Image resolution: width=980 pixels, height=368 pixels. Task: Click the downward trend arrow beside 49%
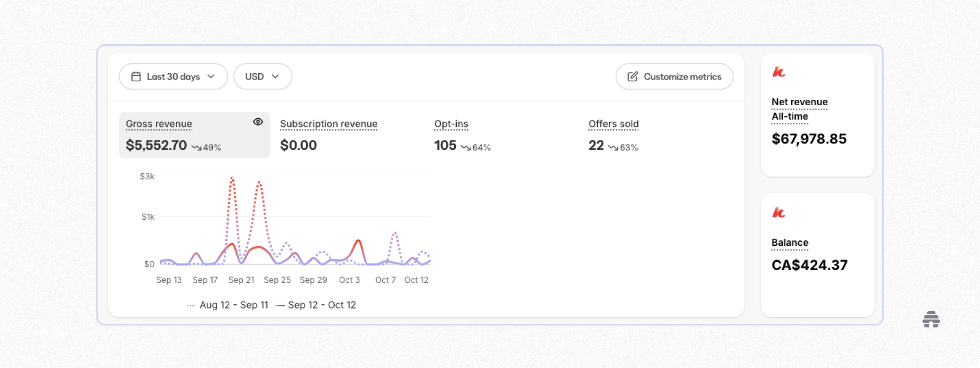pos(196,148)
